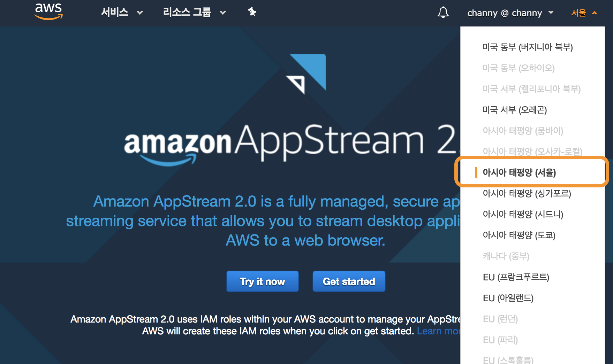Select region EU (파리)
Image resolution: width=613 pixels, height=364 pixels.
pos(500,340)
